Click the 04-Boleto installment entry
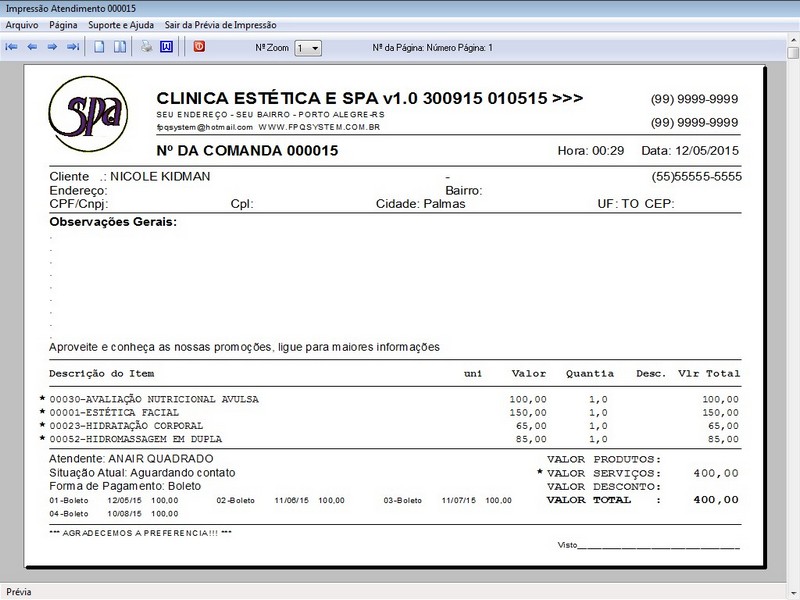This screenshot has width=800, height=600. coord(114,514)
